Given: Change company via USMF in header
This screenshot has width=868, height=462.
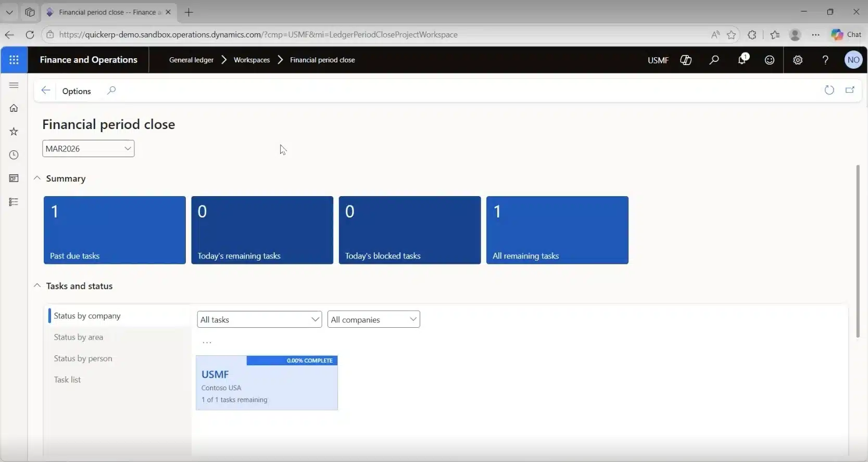Looking at the screenshot, I should pos(658,60).
